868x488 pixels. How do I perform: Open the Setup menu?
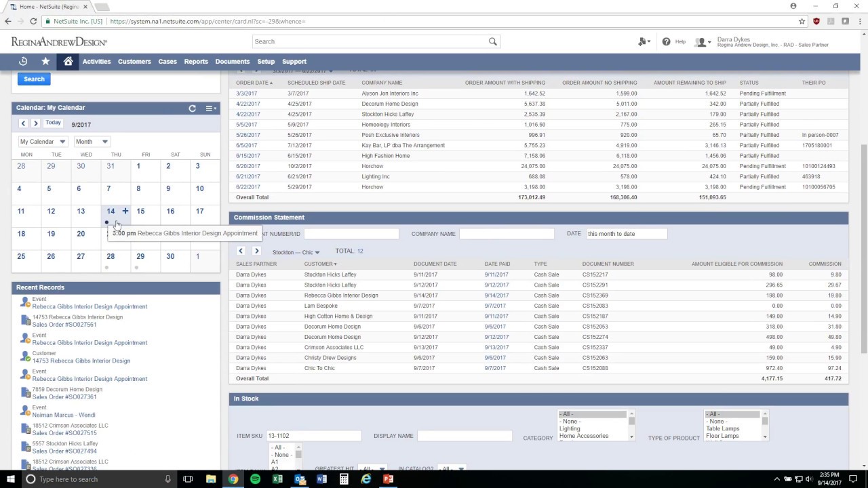pyautogui.click(x=266, y=62)
